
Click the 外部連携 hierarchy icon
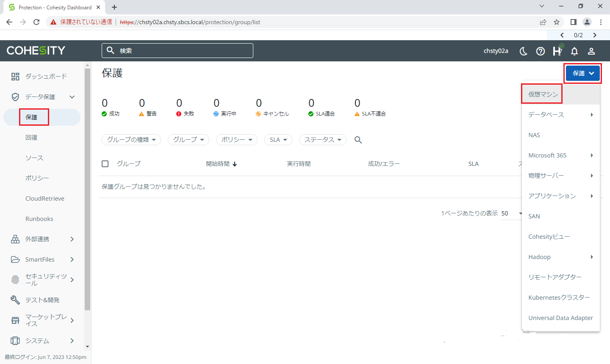pyautogui.click(x=15, y=239)
